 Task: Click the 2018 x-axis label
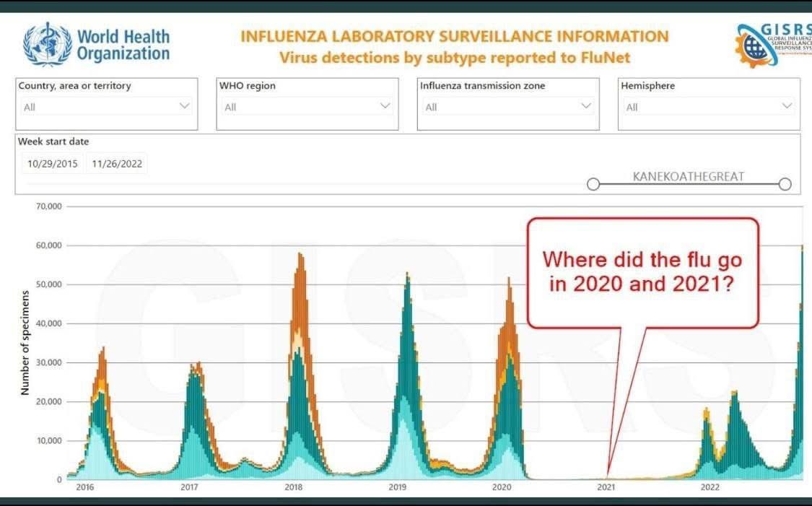294,487
